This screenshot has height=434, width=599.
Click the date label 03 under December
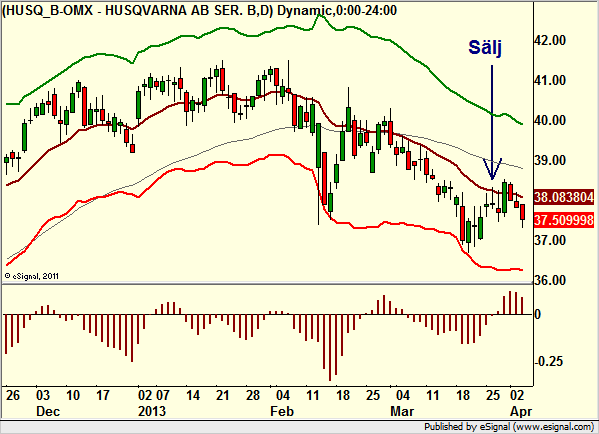(43, 395)
